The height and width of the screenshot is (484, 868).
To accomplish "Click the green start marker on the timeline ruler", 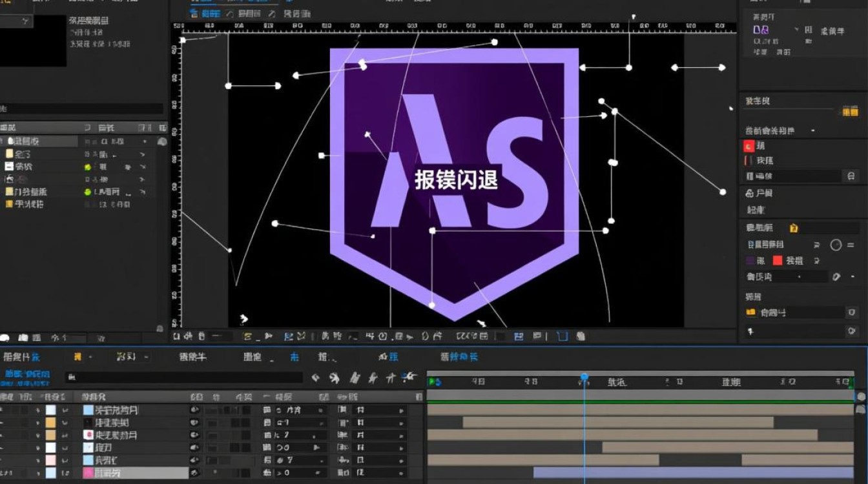I will pyautogui.click(x=434, y=382).
